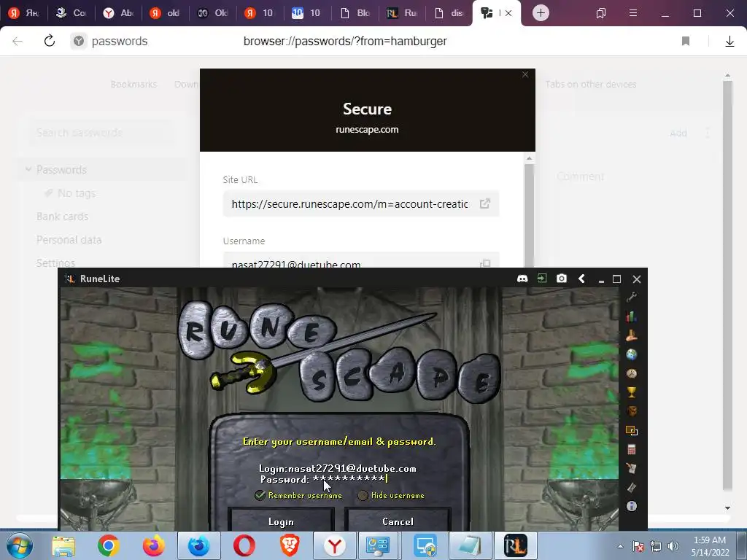Open the gold trophy panel in RuneLite
This screenshot has width=747, height=560.
point(632,392)
